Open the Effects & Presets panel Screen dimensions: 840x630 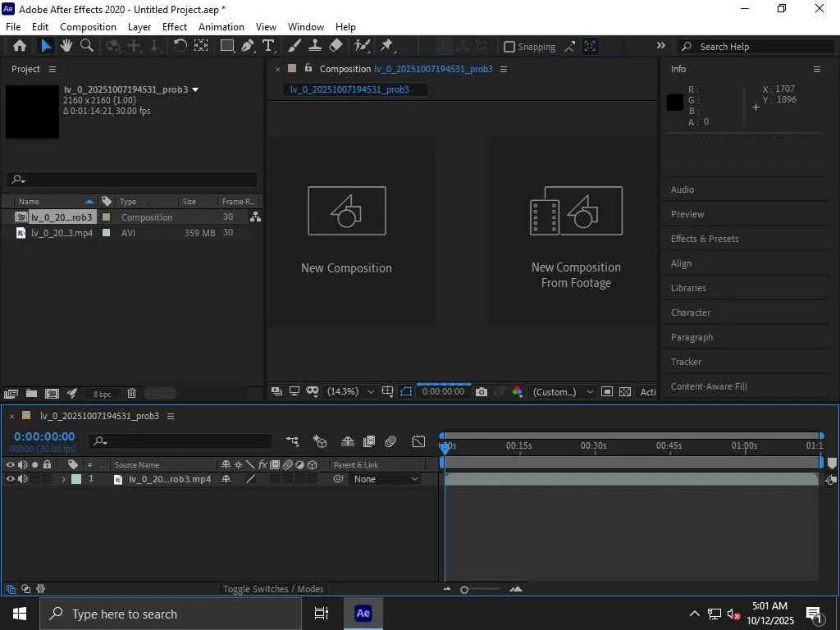tap(705, 239)
